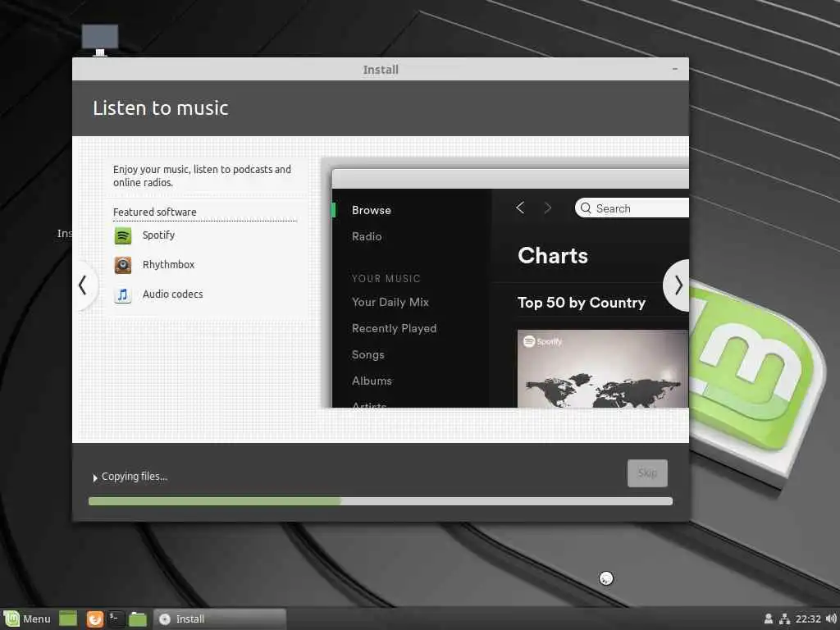Select Install window in taskbar
The width and height of the screenshot is (840, 630).
click(220, 619)
